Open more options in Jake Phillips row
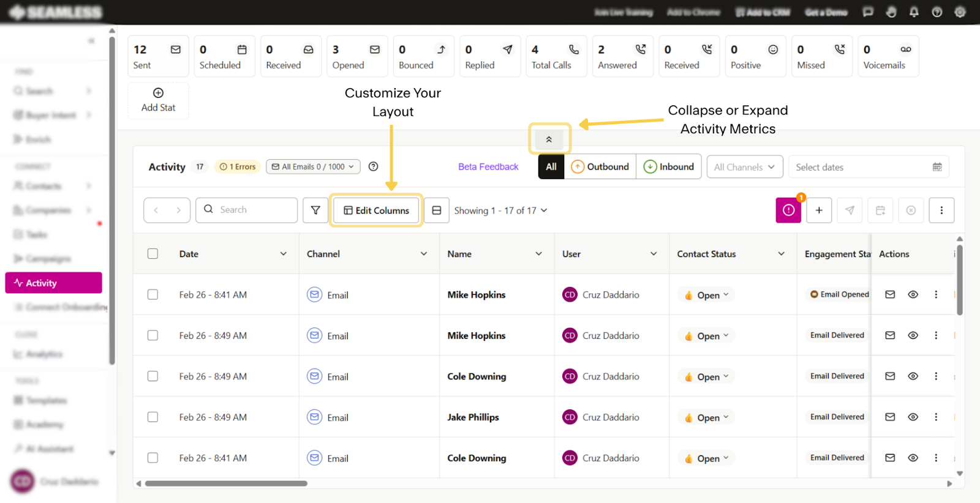 coord(936,417)
